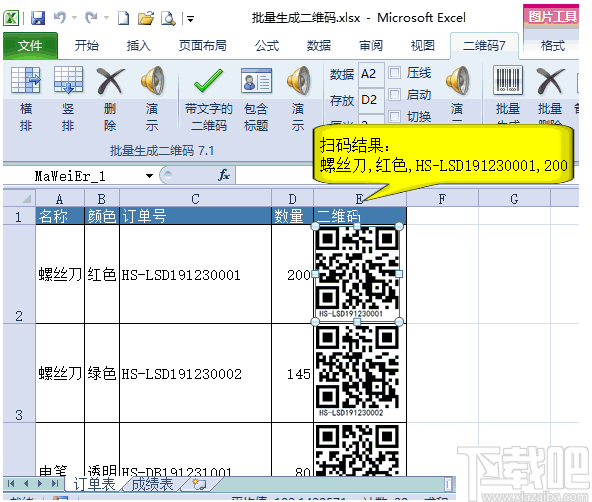The height and width of the screenshot is (502, 592).
Task: Switch to the 开始 ribbon tab
Action: 87,46
